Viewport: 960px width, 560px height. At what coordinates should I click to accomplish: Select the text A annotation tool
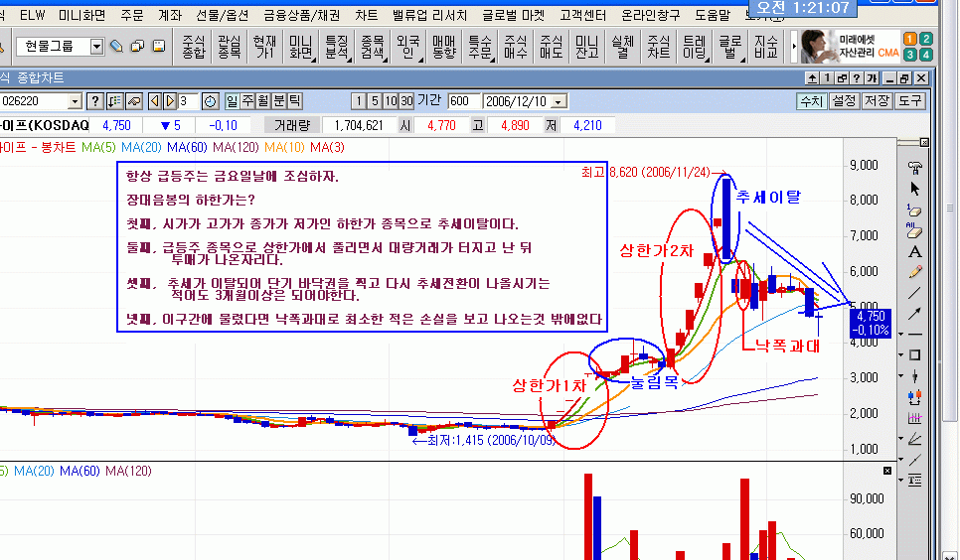pos(914,251)
